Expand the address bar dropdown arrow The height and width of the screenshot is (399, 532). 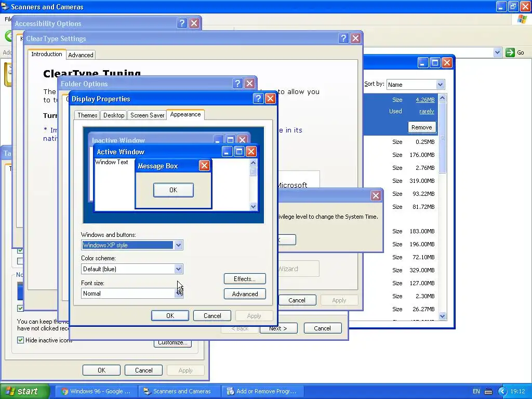(497, 52)
